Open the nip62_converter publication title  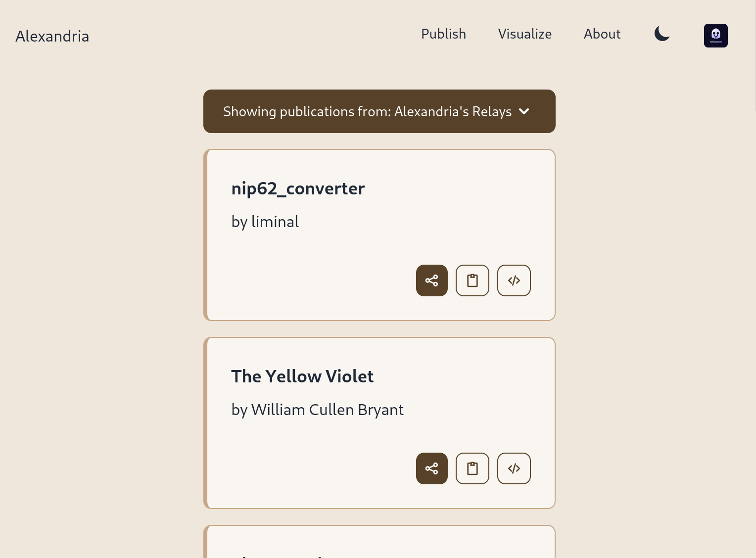click(298, 188)
